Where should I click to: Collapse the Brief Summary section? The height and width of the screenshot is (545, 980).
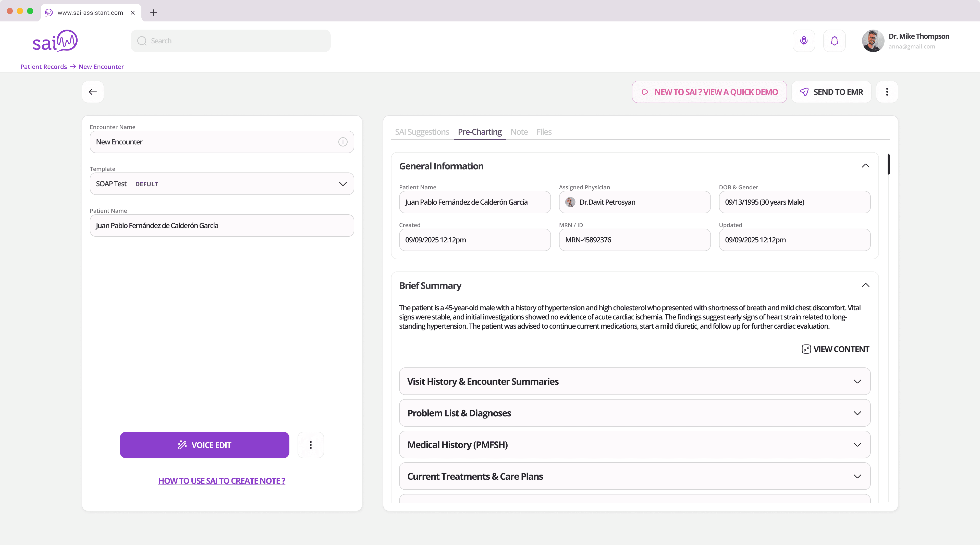pos(865,285)
